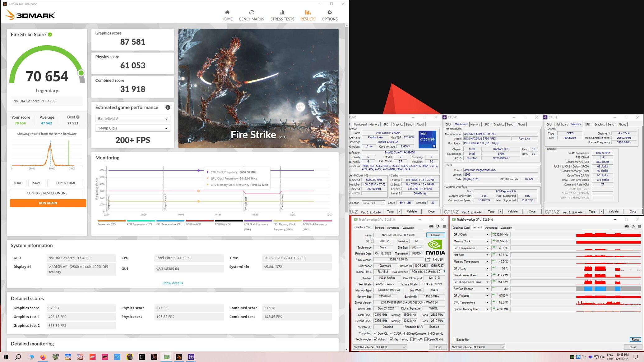
Task: Open Board Power Draw sensor dropdown
Action: 487,275
